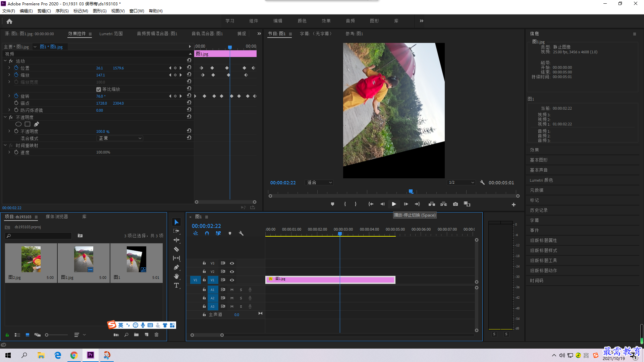Toggle V3 track output eye
Screen dimensions: 644x362
point(232,263)
